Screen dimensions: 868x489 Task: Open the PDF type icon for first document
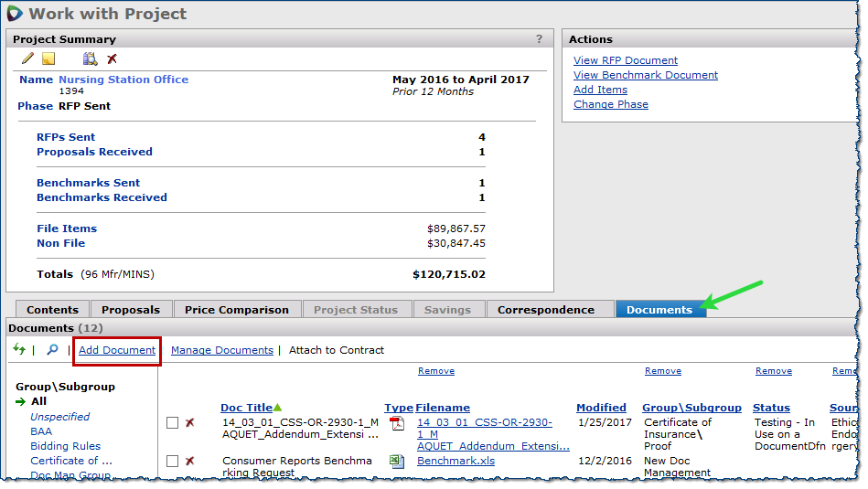pyautogui.click(x=397, y=423)
